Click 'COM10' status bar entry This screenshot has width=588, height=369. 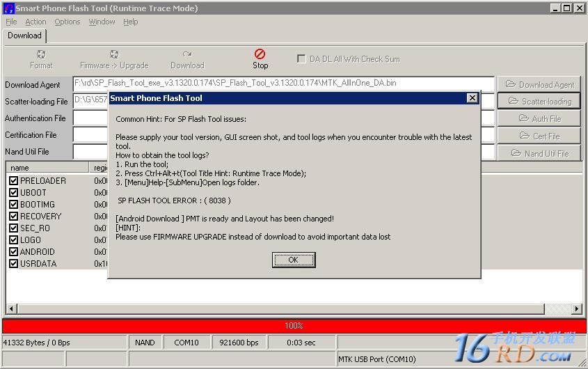coord(186,343)
